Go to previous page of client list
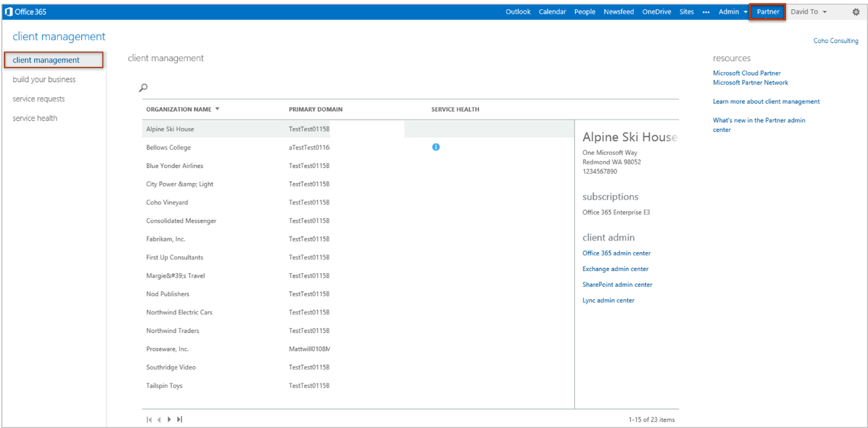Viewport: 868px width, 428px height. point(159,419)
